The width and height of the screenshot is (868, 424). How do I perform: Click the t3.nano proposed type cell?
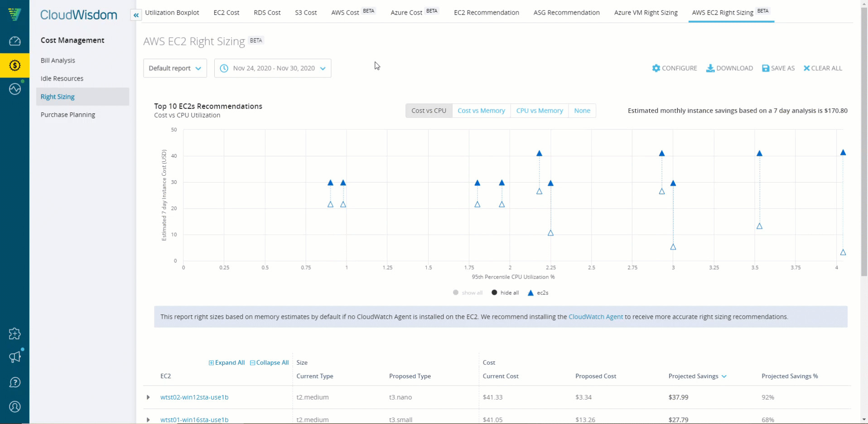400,397
